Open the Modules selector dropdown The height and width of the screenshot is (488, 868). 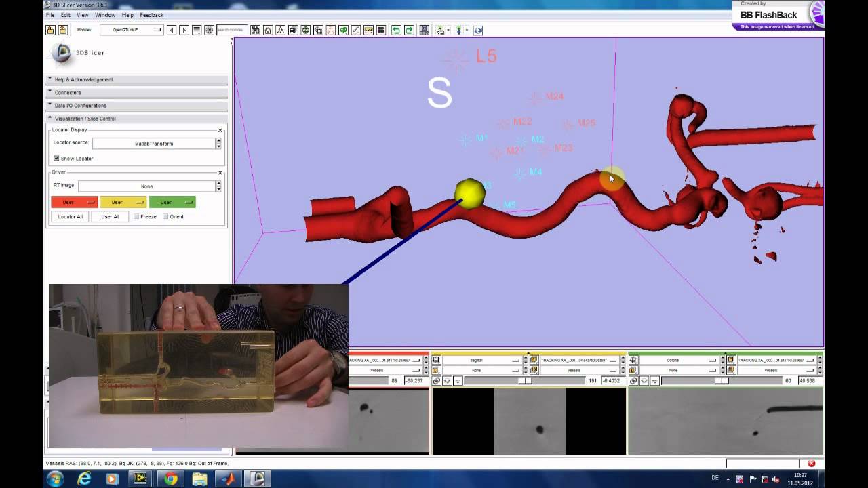click(132, 30)
